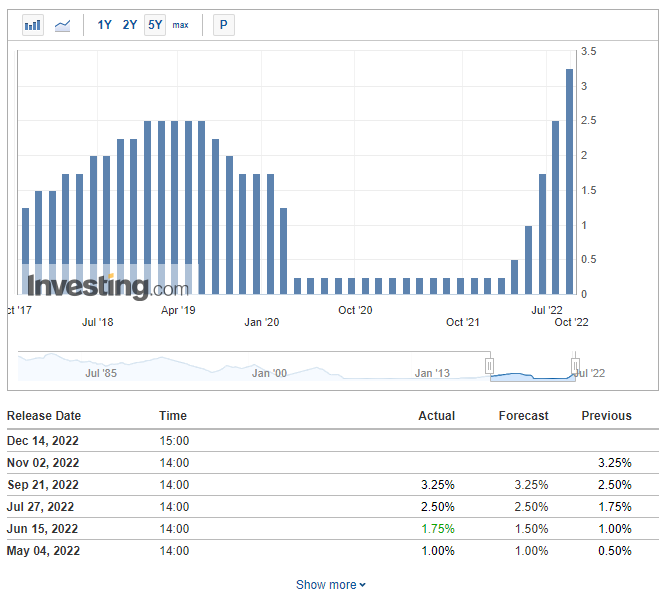Click the Actual column header
Viewport: 672px width, 604px height.
tap(436, 416)
